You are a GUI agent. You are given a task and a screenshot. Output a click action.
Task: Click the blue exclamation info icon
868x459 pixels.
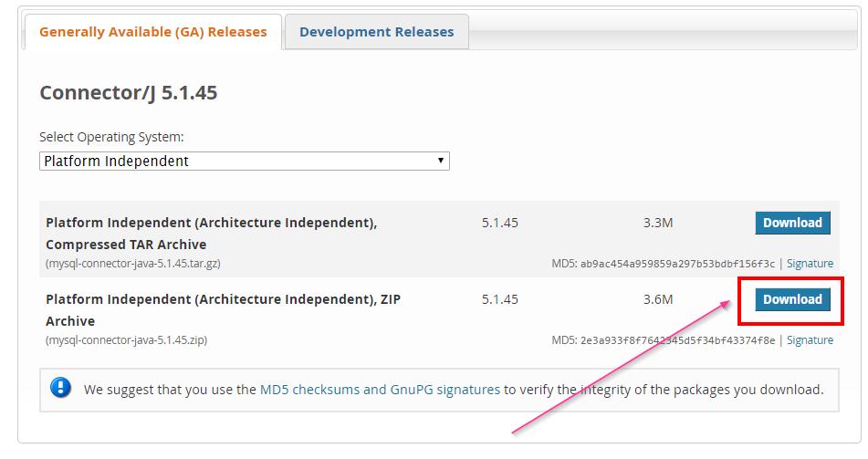[60, 388]
